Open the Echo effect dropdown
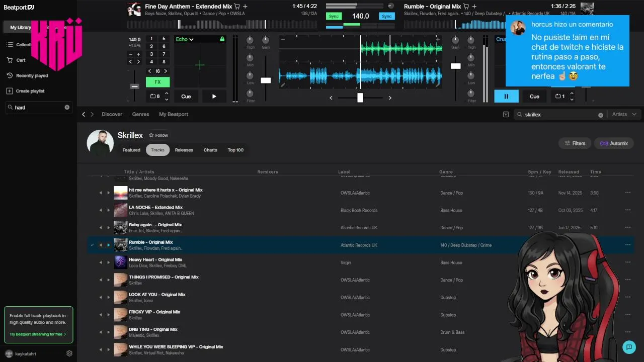The width and height of the screenshot is (644, 362). click(185, 39)
